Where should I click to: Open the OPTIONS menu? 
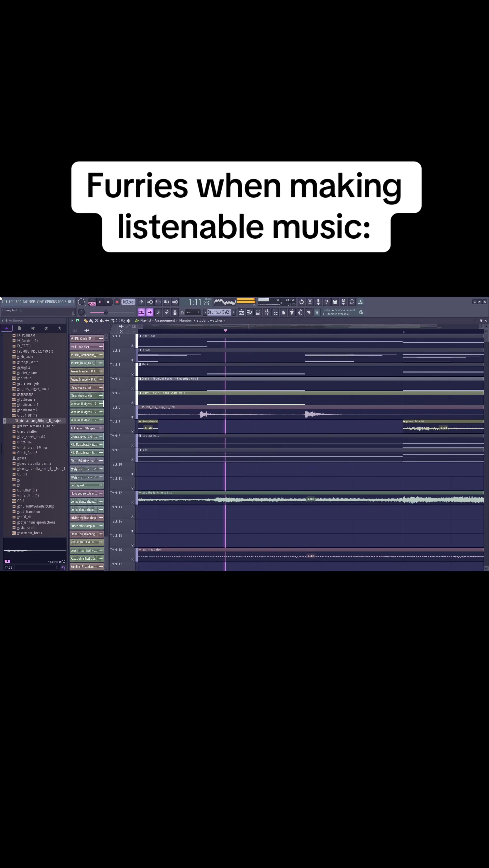pos(51,302)
